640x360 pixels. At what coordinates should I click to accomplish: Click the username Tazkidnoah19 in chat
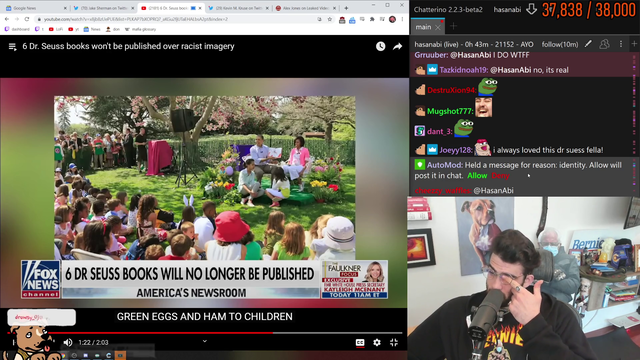tap(463, 70)
